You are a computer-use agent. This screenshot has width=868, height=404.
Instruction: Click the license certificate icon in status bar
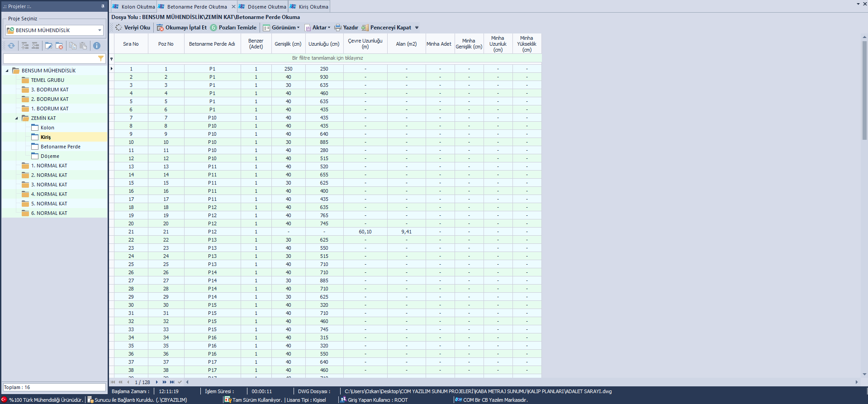[x=228, y=400]
